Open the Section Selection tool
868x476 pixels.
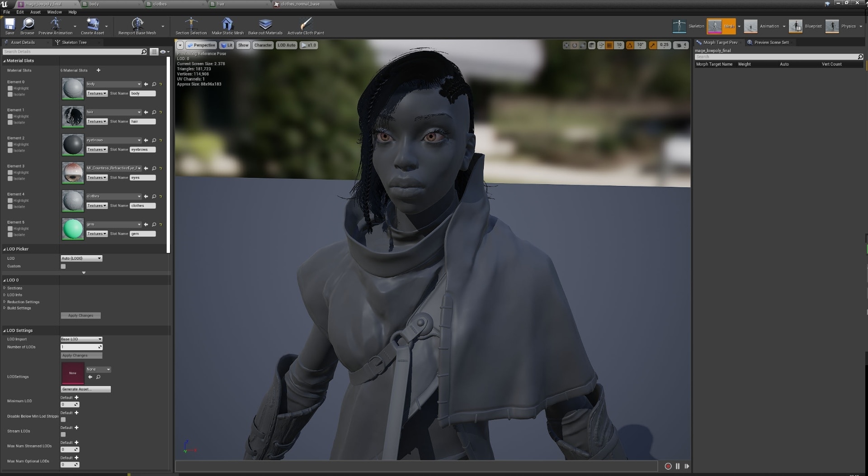pyautogui.click(x=191, y=24)
